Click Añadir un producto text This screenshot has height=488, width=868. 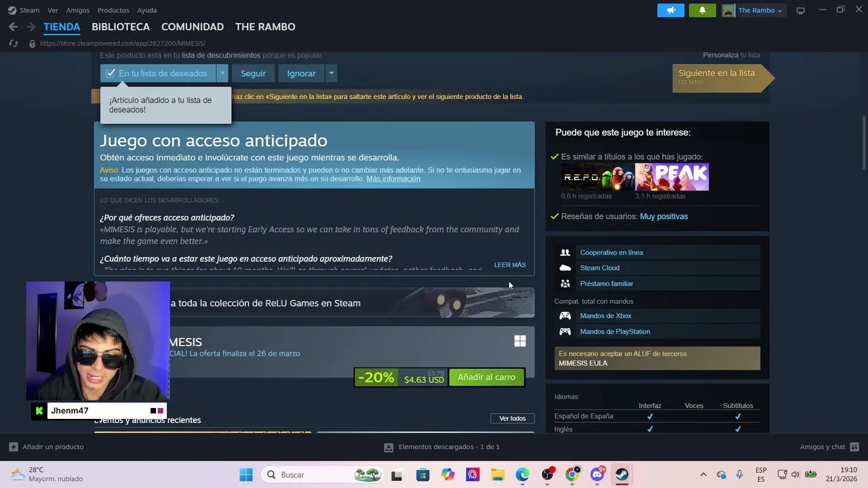pos(53,447)
